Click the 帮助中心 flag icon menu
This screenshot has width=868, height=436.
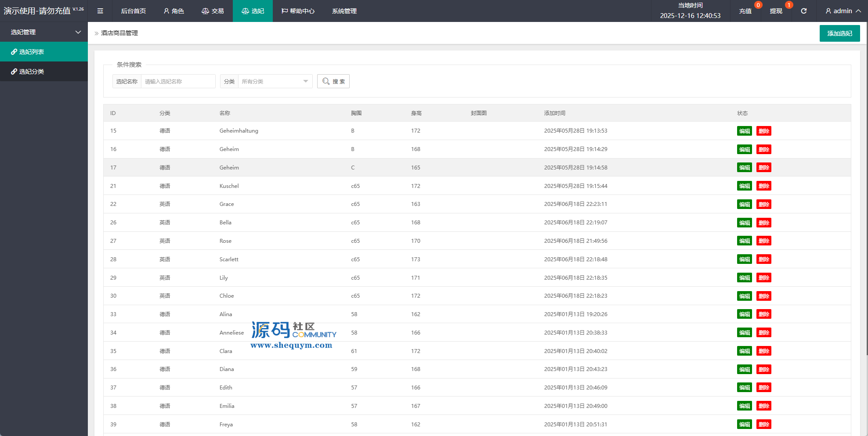click(298, 11)
